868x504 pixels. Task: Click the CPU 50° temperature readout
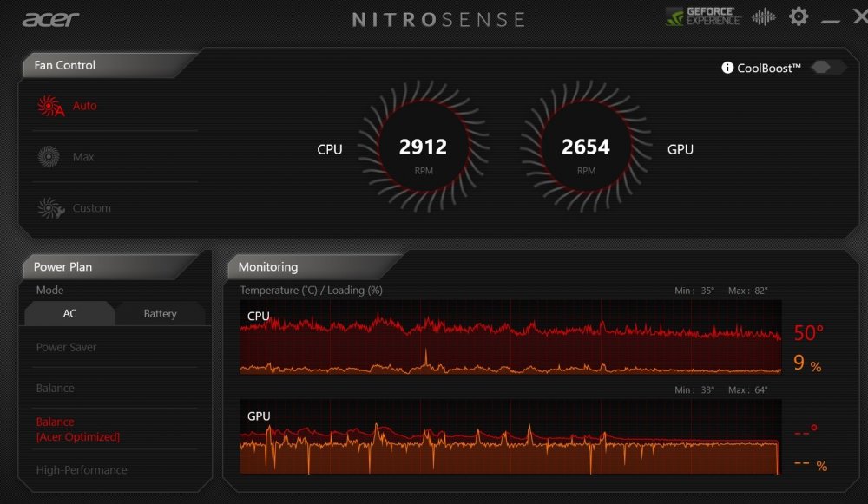pos(808,333)
